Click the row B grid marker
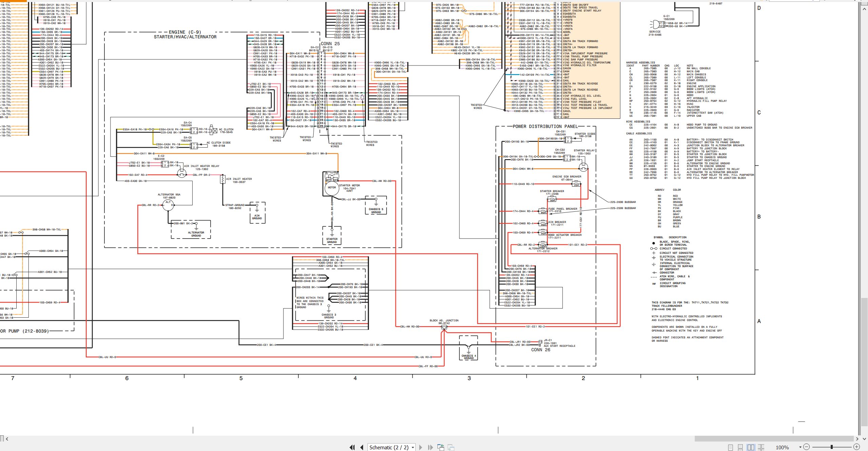This screenshot has height=451, width=868. point(759,217)
